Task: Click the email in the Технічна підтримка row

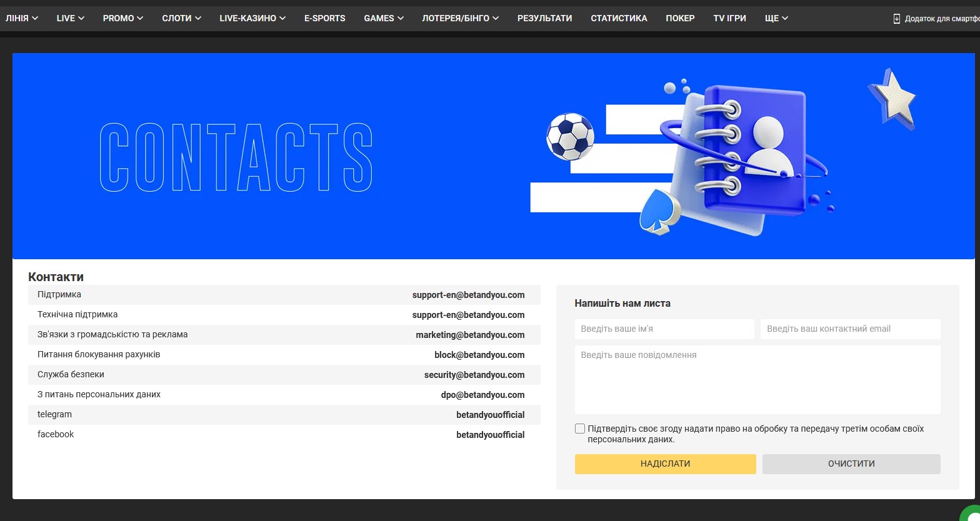Action: pyautogui.click(x=468, y=315)
